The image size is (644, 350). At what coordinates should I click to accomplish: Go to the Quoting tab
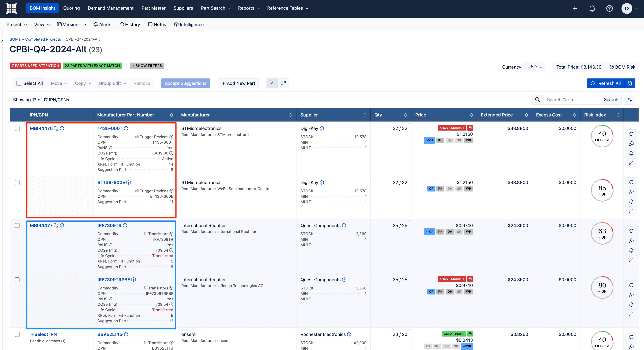(x=72, y=8)
